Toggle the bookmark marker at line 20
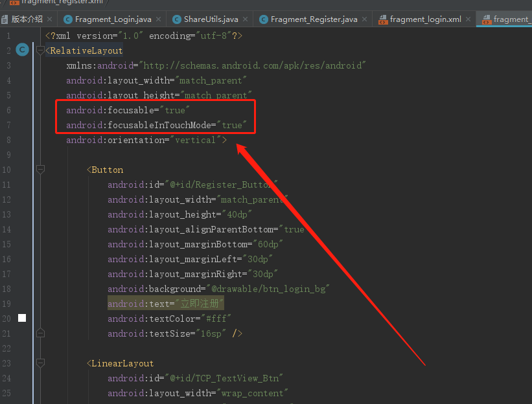532x404 pixels. [22, 318]
